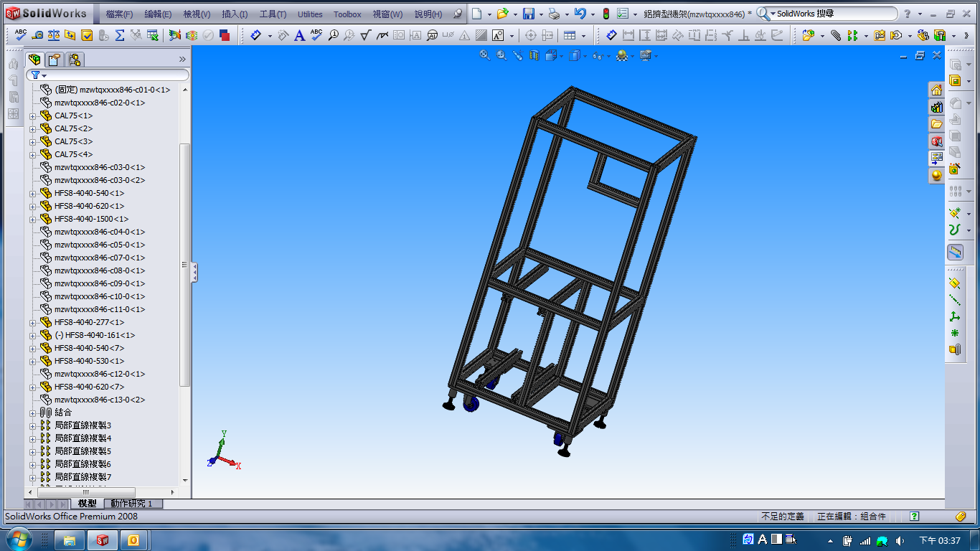Screen dimensions: 980x551
Task: Expand the 局部直線複製3 pattern node
Action: pos(32,426)
